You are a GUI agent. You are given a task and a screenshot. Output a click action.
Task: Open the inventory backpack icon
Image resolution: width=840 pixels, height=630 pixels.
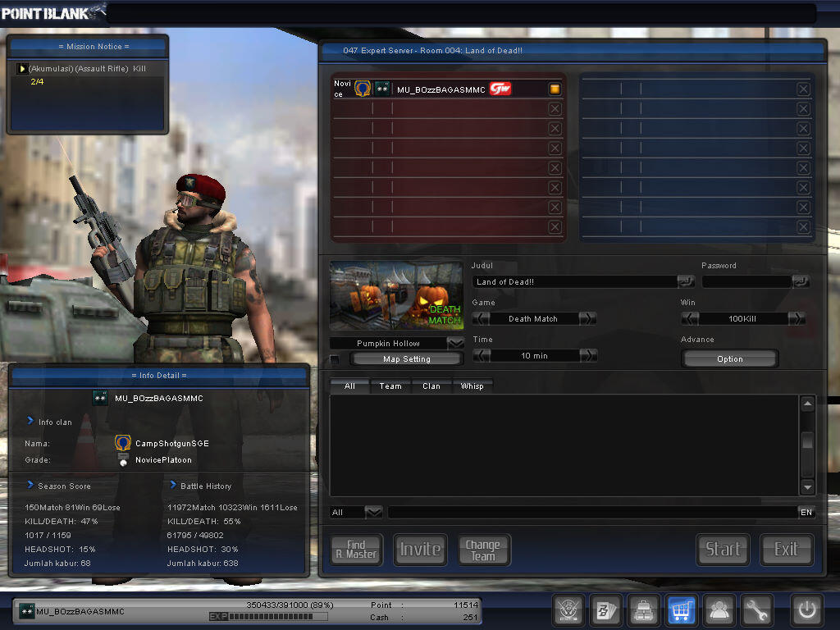click(643, 609)
